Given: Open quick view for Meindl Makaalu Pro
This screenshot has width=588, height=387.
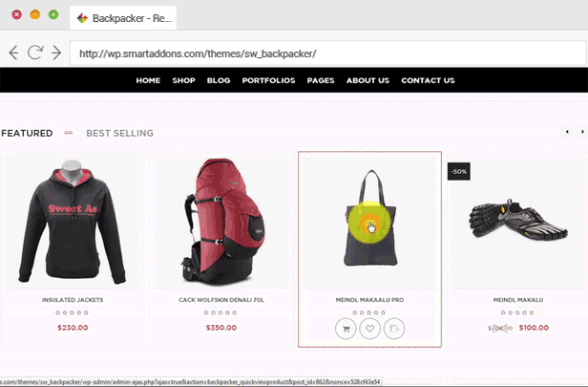Looking at the screenshot, I should tap(394, 329).
